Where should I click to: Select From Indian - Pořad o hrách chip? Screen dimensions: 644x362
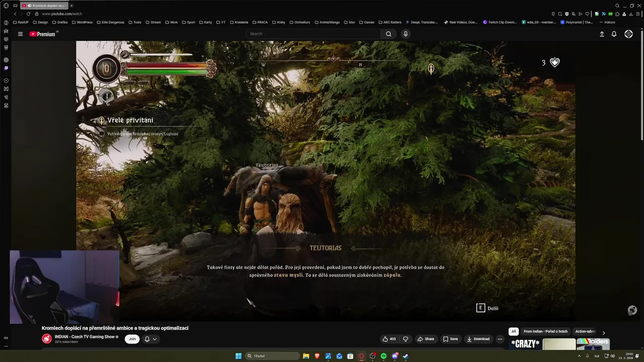(545, 331)
